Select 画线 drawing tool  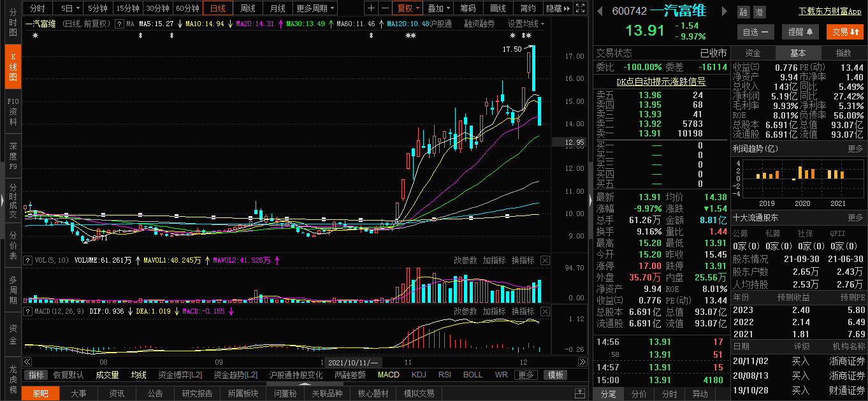pyautogui.click(x=498, y=8)
